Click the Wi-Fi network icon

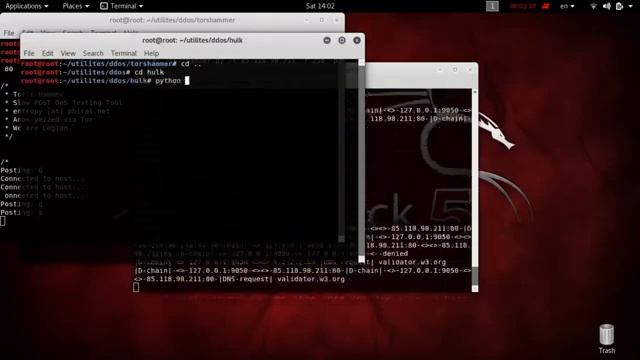[593, 6]
